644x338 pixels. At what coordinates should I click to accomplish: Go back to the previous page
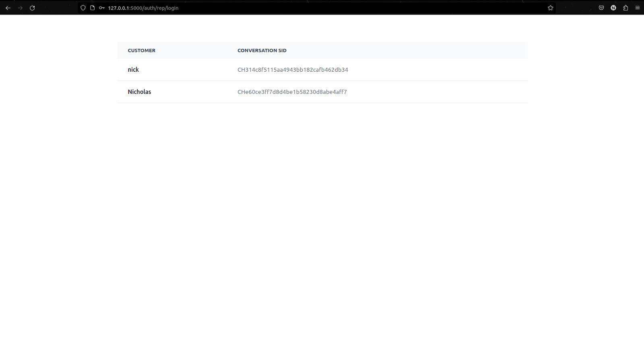tap(8, 8)
